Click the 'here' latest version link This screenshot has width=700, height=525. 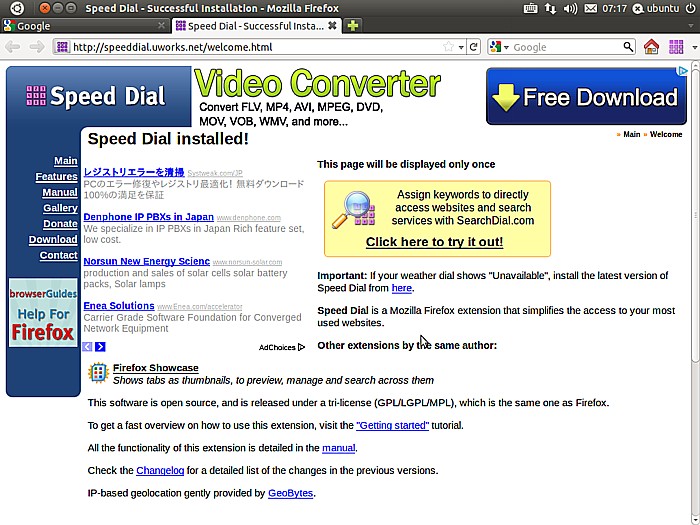[x=401, y=288]
